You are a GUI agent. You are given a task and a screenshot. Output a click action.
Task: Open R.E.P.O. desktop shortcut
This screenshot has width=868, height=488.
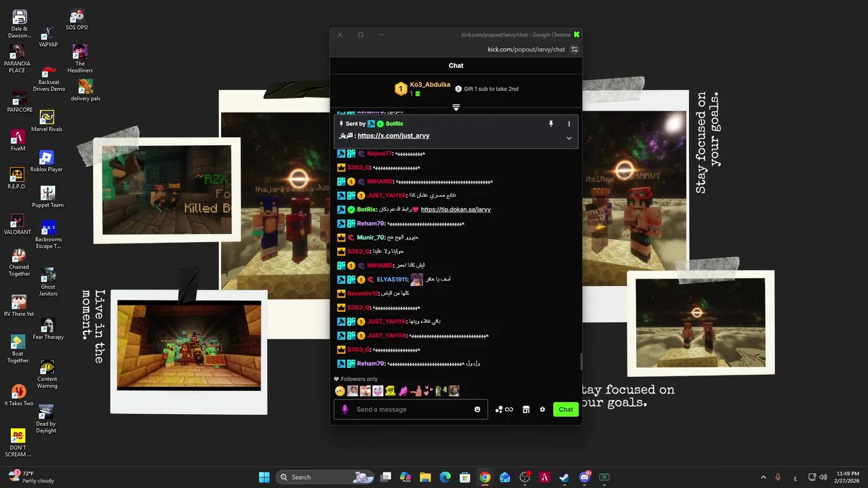point(17,179)
